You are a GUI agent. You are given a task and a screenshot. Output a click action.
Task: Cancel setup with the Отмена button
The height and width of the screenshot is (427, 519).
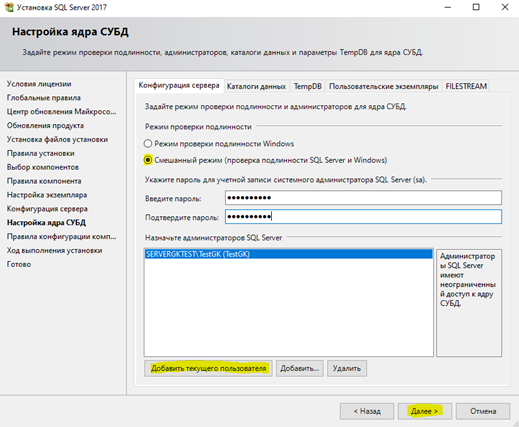[483, 411]
